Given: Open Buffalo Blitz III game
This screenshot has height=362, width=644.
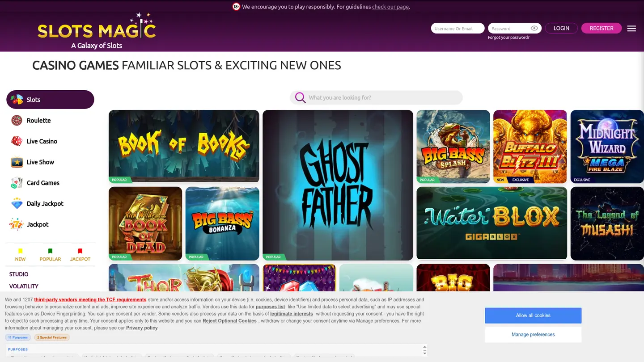Looking at the screenshot, I should pyautogui.click(x=530, y=147).
